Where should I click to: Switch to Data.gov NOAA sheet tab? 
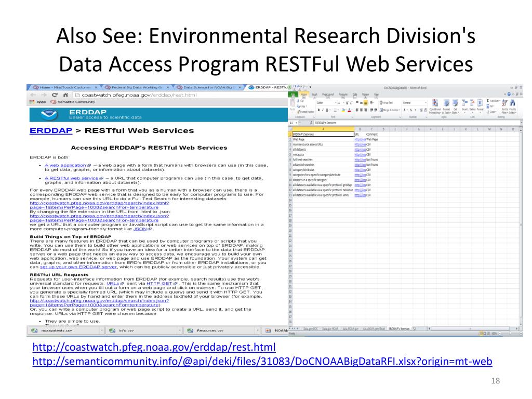pyautogui.click(x=330, y=329)
